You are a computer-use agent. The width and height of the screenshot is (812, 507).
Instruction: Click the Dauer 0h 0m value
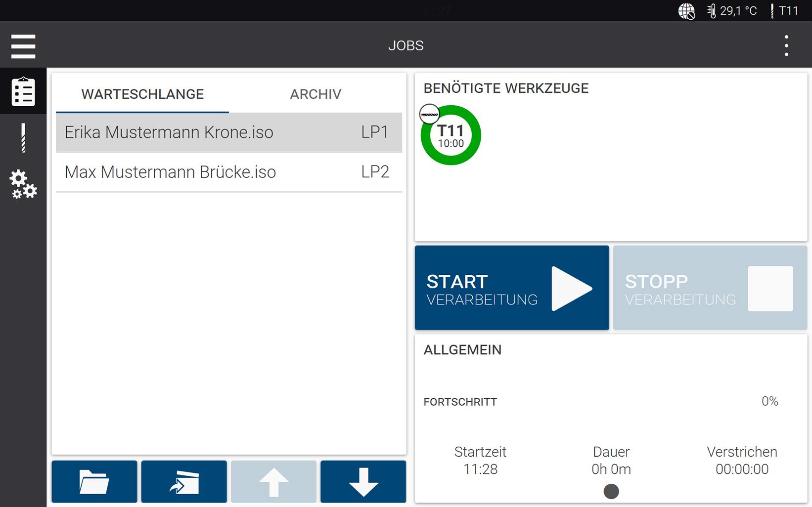(x=611, y=469)
